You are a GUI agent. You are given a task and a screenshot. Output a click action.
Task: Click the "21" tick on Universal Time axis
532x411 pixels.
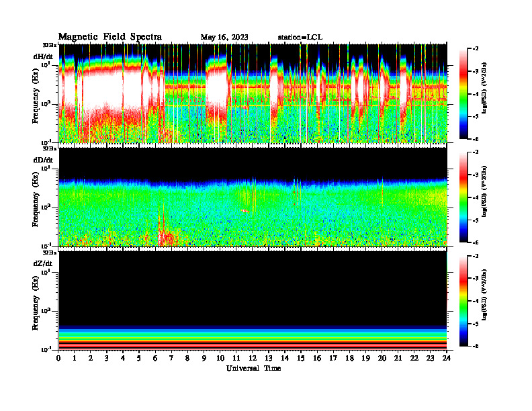[x=398, y=359]
